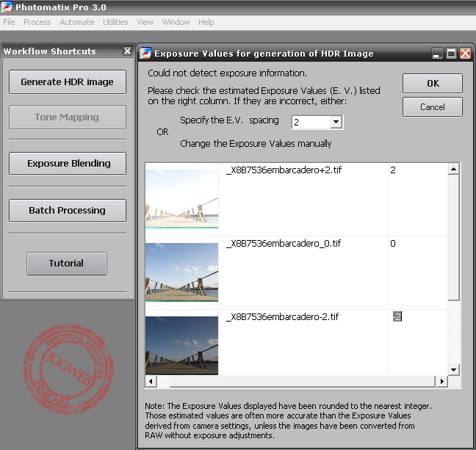Open the E.V. spacing dropdown
The height and width of the screenshot is (450, 476).
(x=336, y=122)
